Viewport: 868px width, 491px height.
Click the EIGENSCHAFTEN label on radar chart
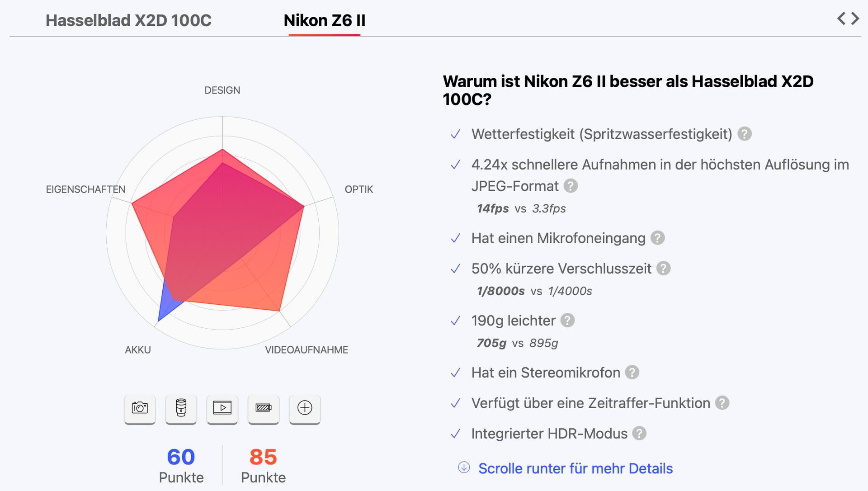pyautogui.click(x=85, y=189)
